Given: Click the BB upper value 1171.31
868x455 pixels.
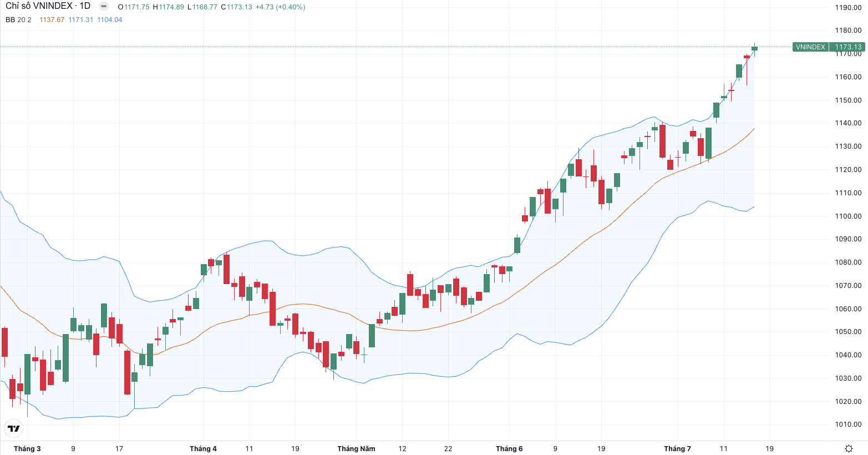Looking at the screenshot, I should pyautogui.click(x=80, y=19).
